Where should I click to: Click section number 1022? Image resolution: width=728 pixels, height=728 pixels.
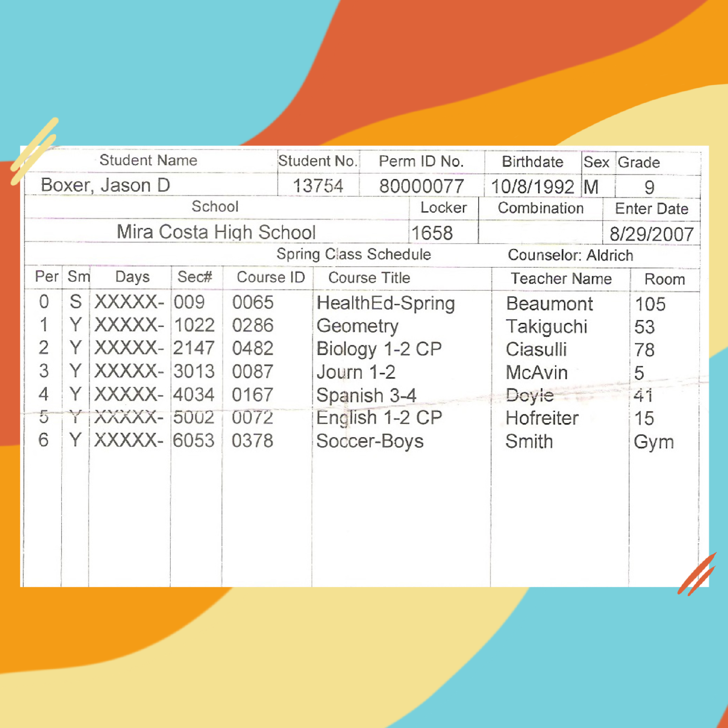click(194, 325)
